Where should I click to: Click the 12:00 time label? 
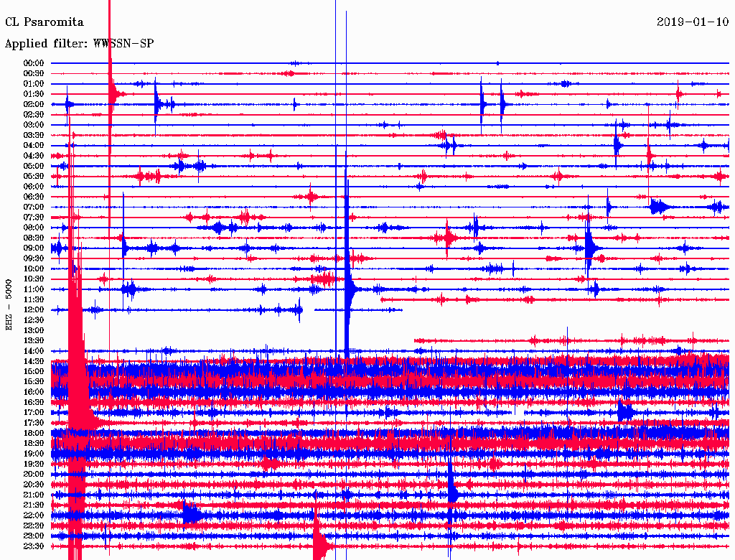34,310
